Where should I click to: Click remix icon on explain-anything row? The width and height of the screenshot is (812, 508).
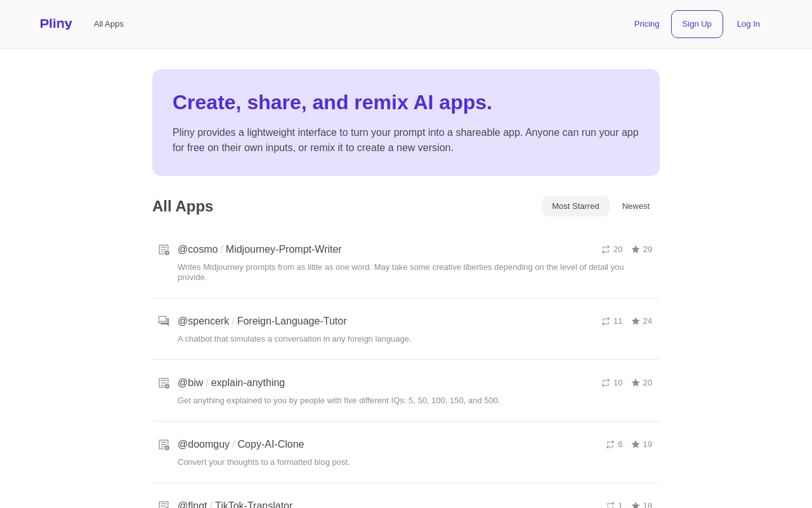click(x=606, y=383)
